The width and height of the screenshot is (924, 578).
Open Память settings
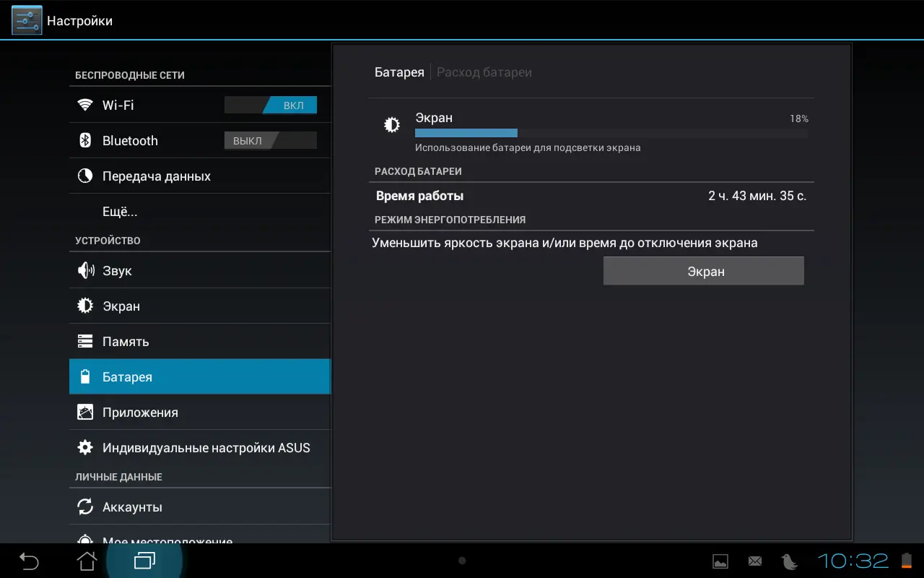tap(200, 342)
